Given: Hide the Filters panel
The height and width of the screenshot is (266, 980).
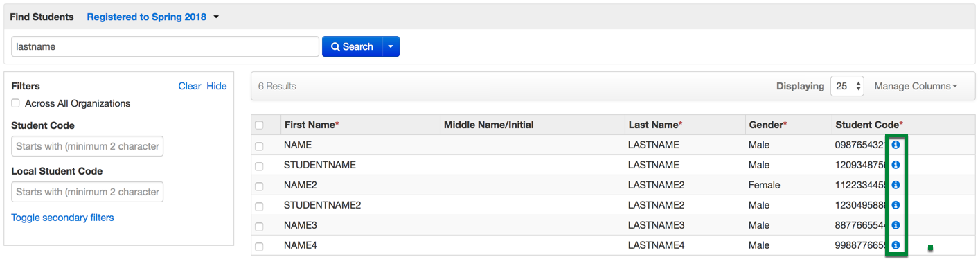Looking at the screenshot, I should (x=217, y=86).
